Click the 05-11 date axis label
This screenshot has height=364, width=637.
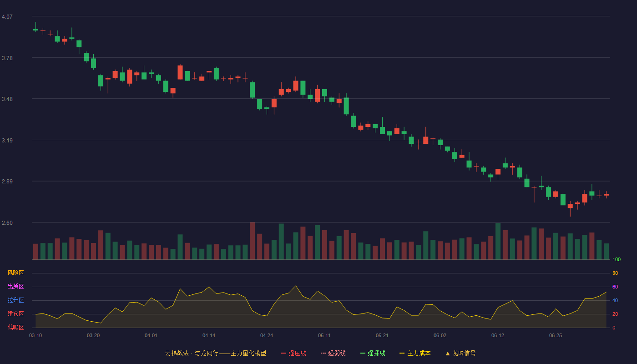(x=324, y=335)
